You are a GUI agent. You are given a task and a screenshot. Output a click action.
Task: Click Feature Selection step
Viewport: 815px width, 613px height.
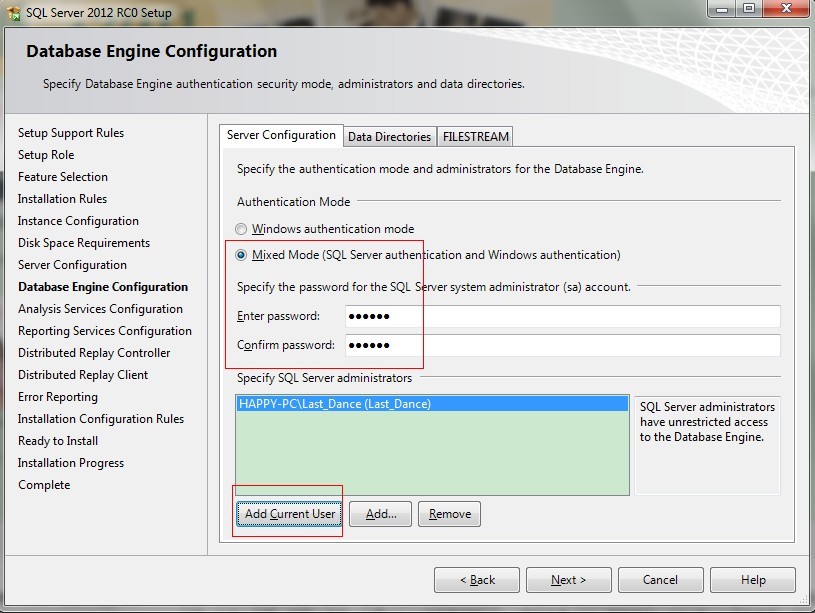click(x=63, y=177)
